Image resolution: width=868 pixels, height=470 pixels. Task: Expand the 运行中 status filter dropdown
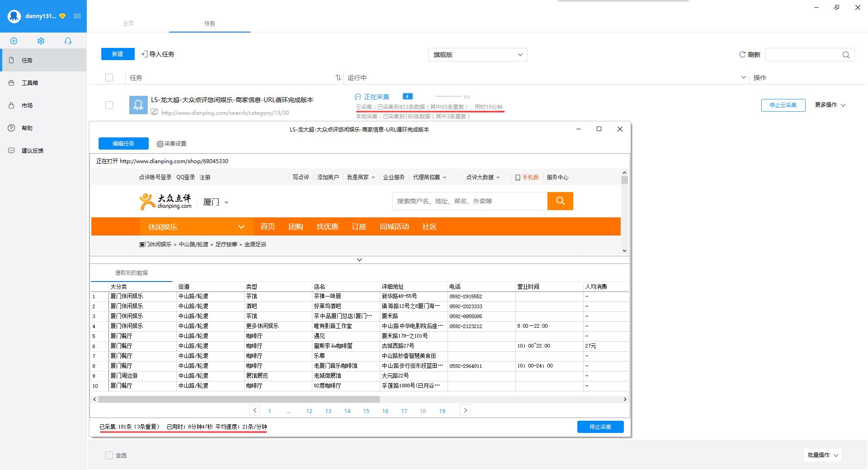pos(743,77)
